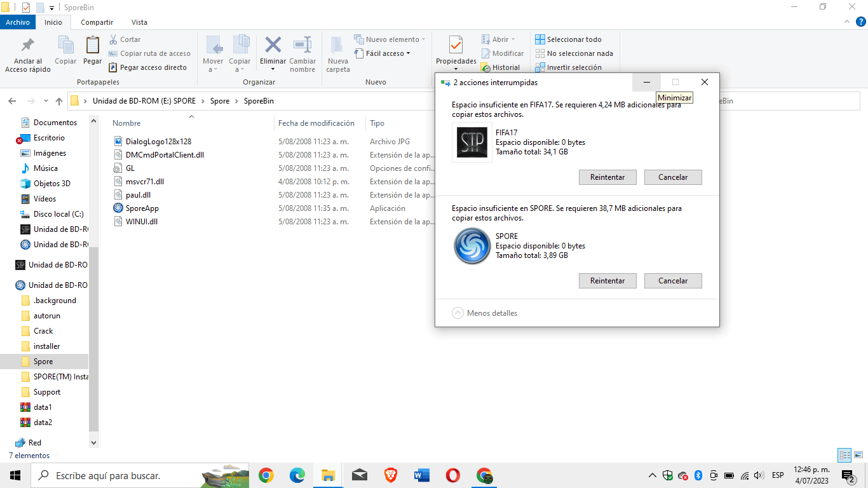The height and width of the screenshot is (488, 868).
Task: Open the recent locations dropdown arrow
Action: (x=46, y=101)
